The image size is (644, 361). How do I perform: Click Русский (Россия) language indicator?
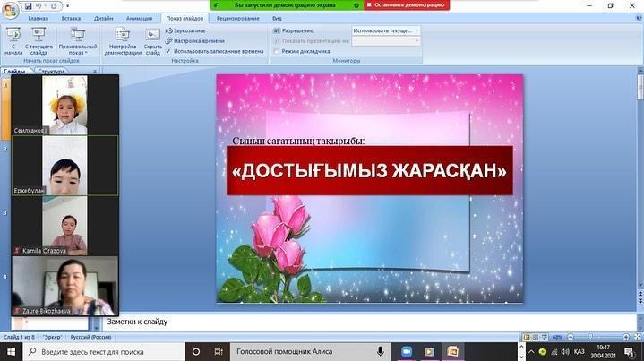point(90,337)
